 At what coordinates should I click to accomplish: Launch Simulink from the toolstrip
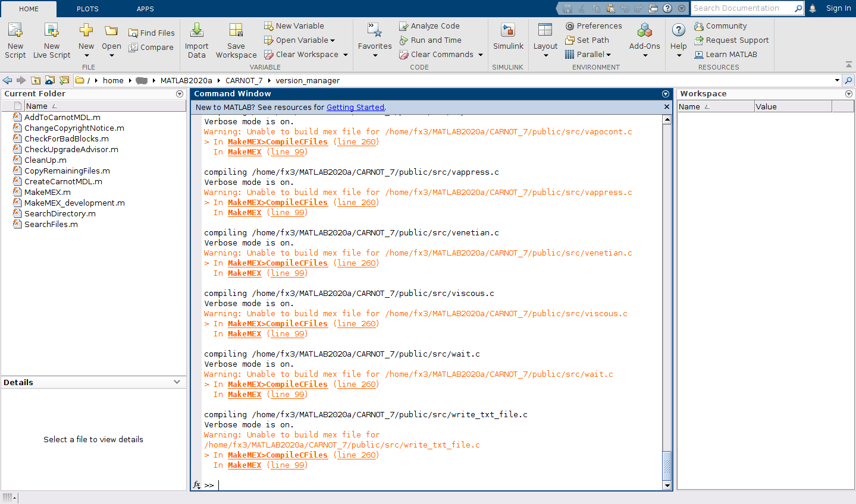508,30
